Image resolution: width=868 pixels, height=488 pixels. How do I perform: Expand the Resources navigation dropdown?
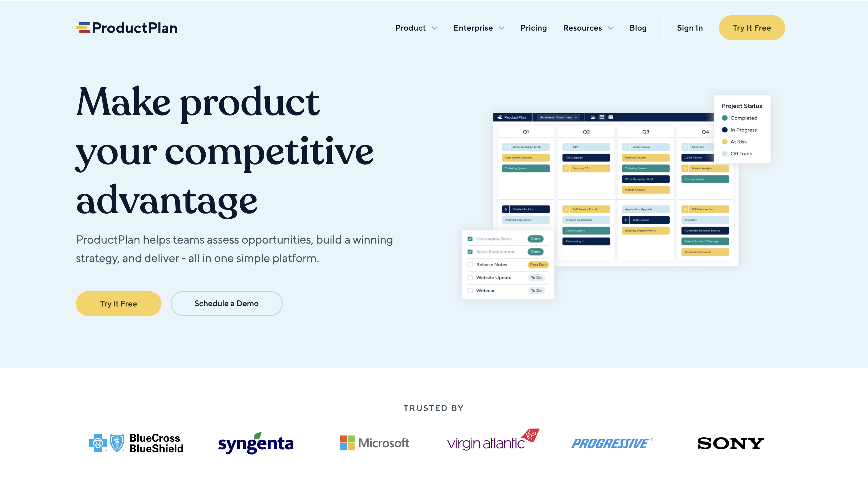point(588,28)
